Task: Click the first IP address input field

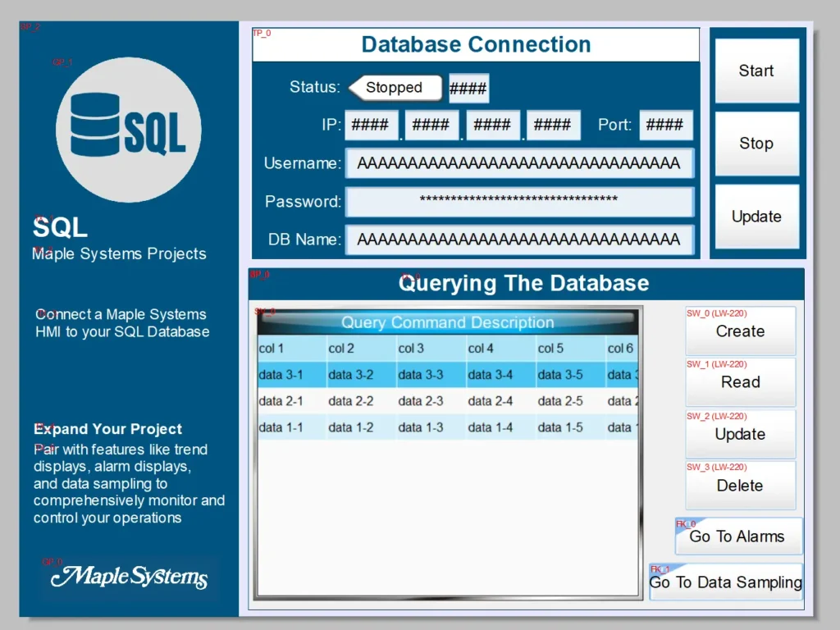Action: tap(371, 125)
